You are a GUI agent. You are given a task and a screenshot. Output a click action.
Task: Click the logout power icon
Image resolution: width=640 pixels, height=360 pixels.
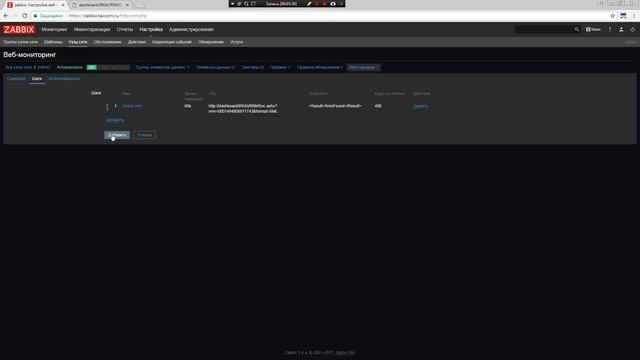pyautogui.click(x=633, y=29)
